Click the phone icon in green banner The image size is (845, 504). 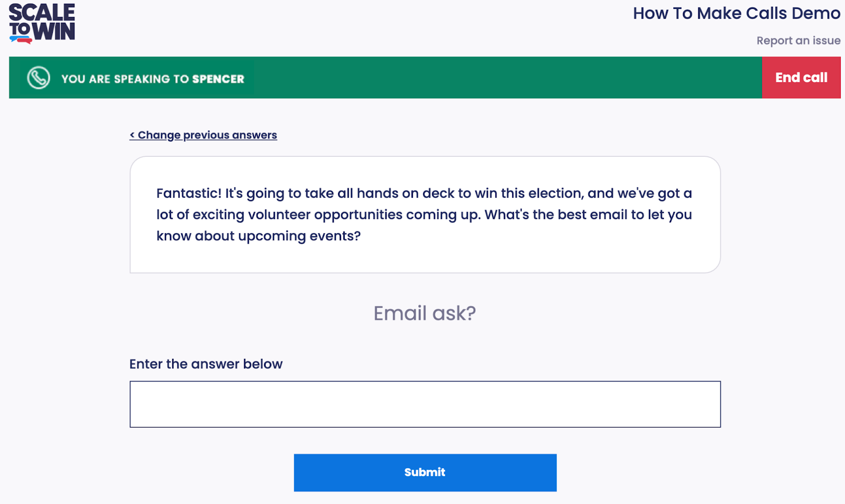(x=39, y=78)
